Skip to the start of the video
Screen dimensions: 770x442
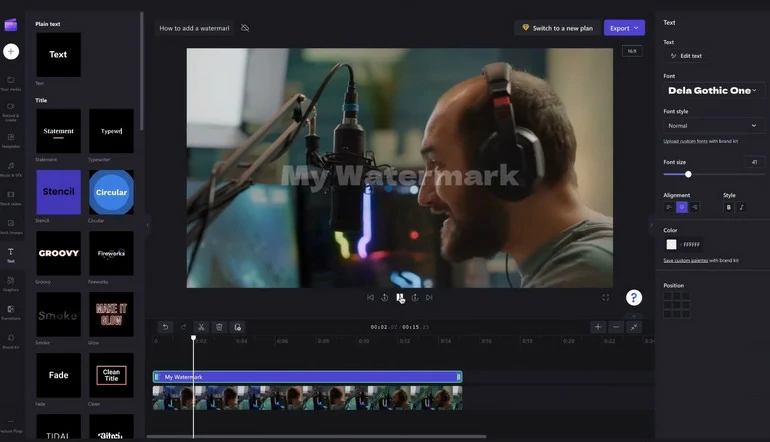point(370,297)
